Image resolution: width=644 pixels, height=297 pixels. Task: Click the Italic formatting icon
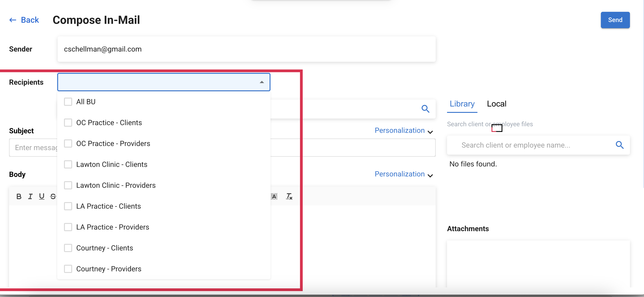(30, 196)
